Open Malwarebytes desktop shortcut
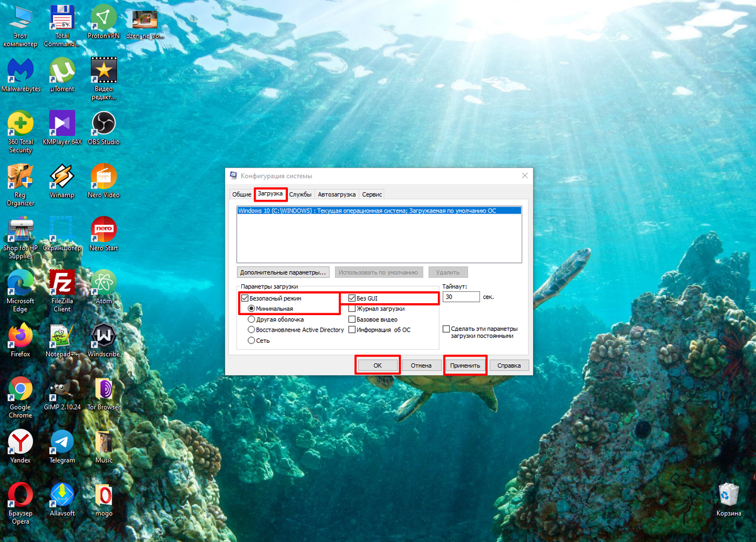Image resolution: width=756 pixels, height=542 pixels. (20, 76)
